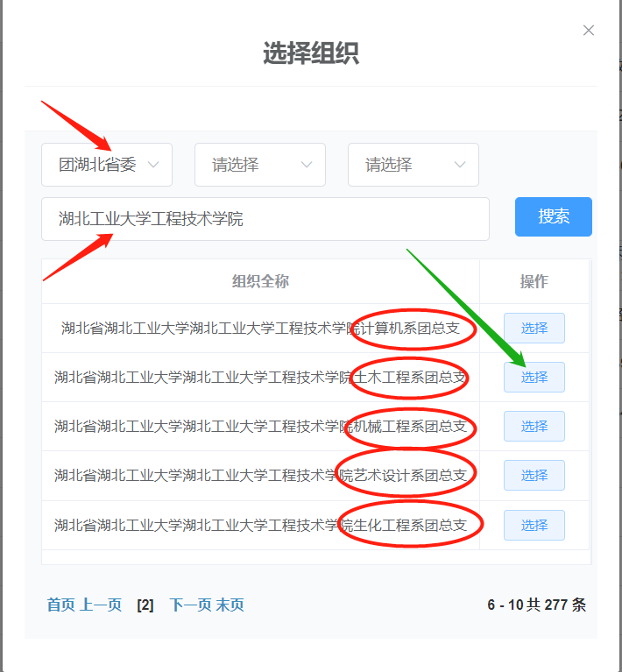622x672 pixels.
Task: Click the 组织全称 column header
Action: (260, 281)
